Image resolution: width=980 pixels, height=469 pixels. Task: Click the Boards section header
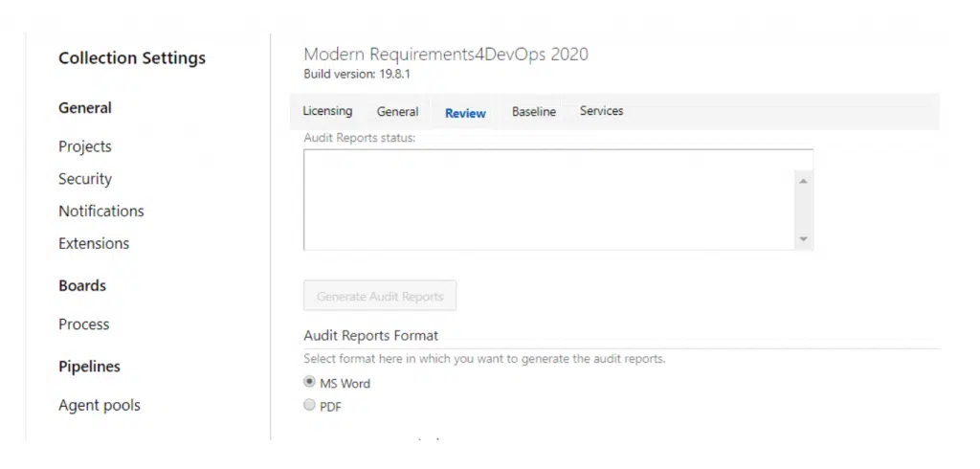82,285
